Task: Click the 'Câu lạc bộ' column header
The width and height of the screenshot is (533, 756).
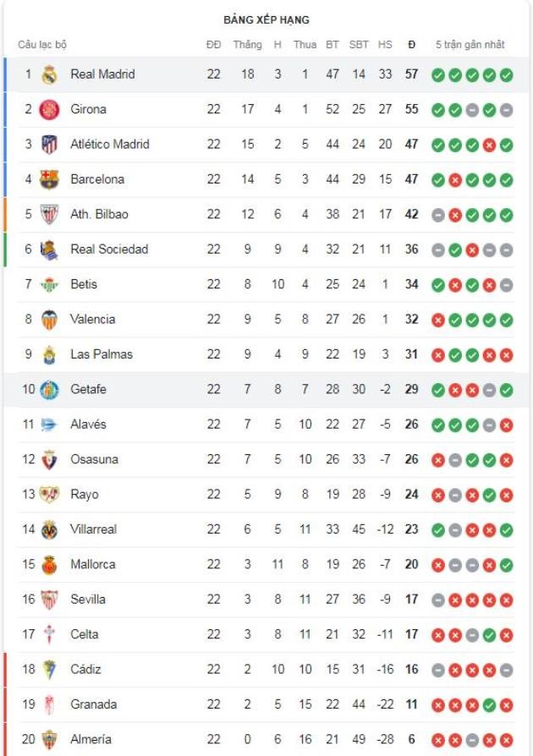Action: tap(42, 45)
